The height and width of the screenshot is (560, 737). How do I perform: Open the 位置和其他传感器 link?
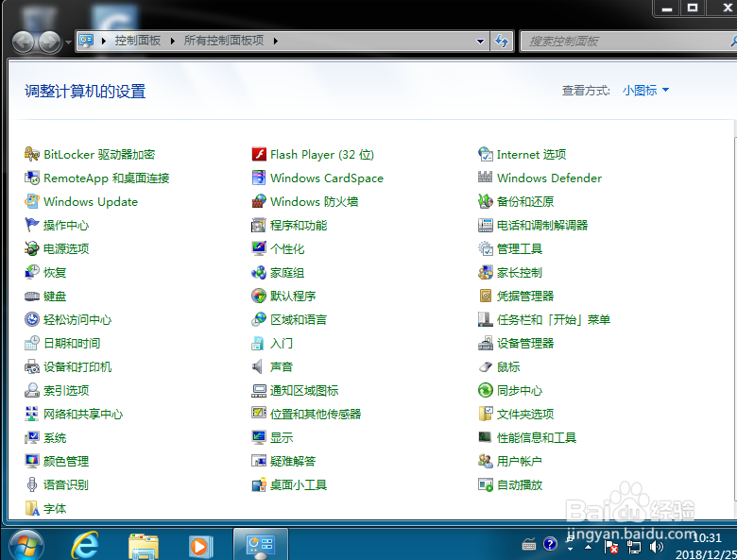tap(316, 415)
